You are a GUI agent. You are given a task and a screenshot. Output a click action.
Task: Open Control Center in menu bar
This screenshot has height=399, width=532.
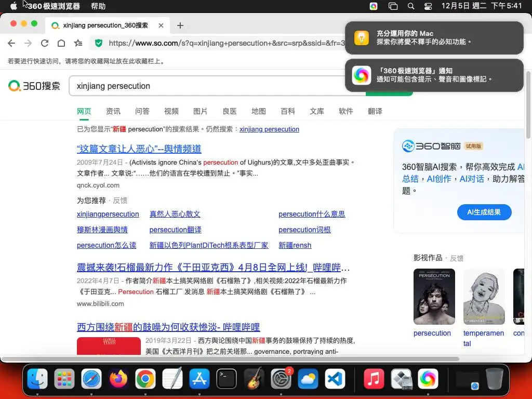pos(428,6)
